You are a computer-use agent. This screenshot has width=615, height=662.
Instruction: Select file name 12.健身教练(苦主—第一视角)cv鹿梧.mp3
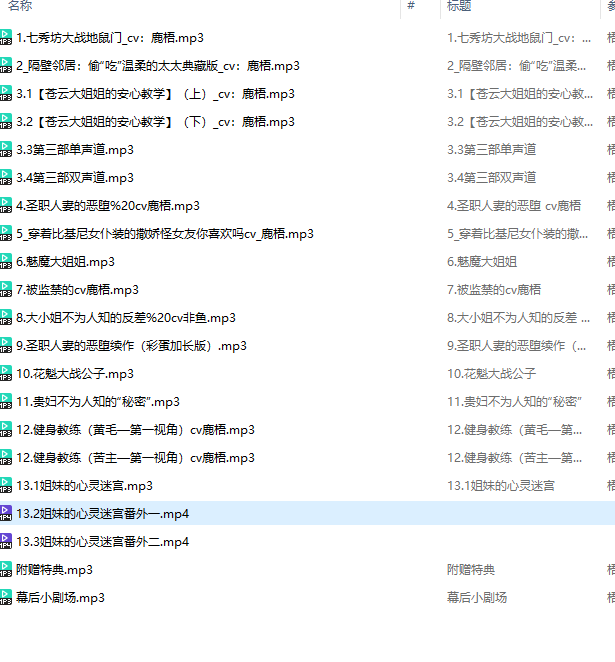pos(135,458)
